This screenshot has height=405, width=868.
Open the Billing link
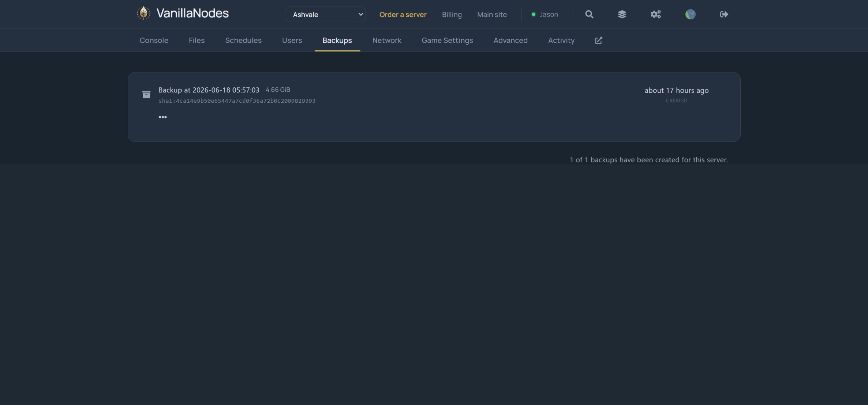pyautogui.click(x=452, y=14)
